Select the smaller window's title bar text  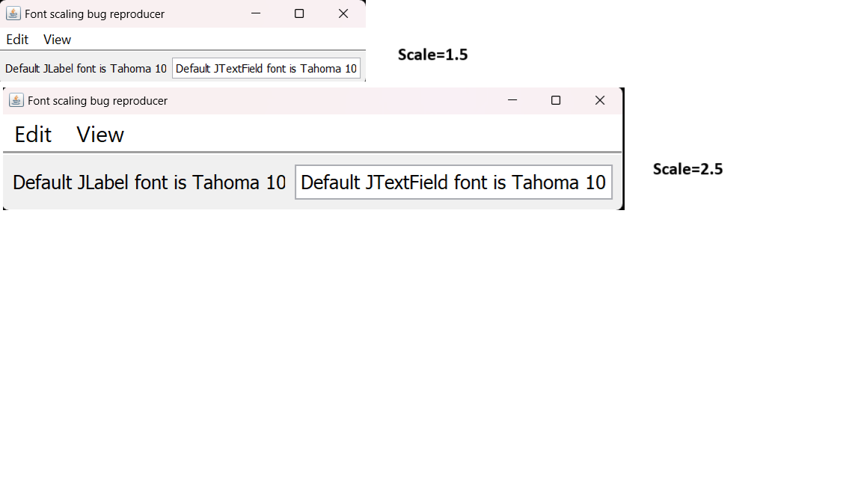pos(94,14)
